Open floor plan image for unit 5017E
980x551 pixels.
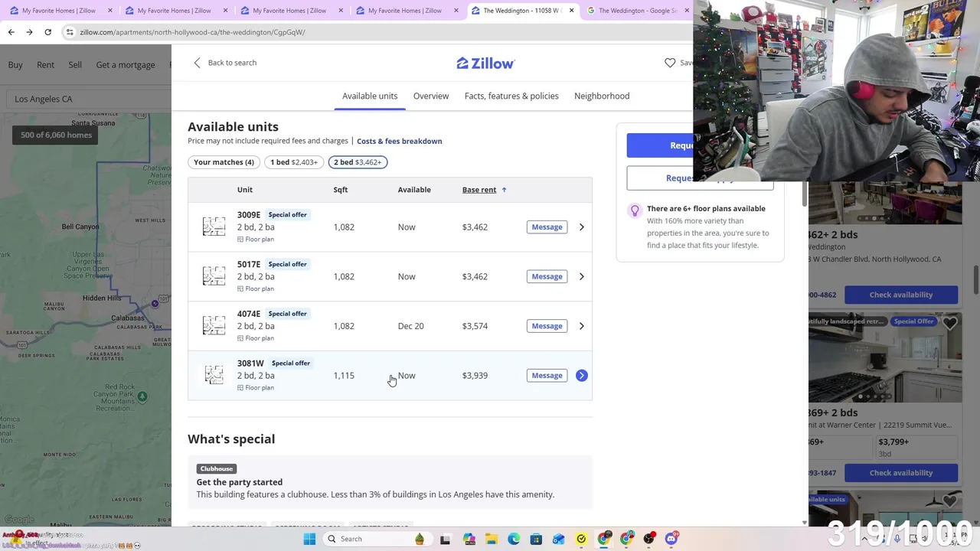[x=214, y=276]
